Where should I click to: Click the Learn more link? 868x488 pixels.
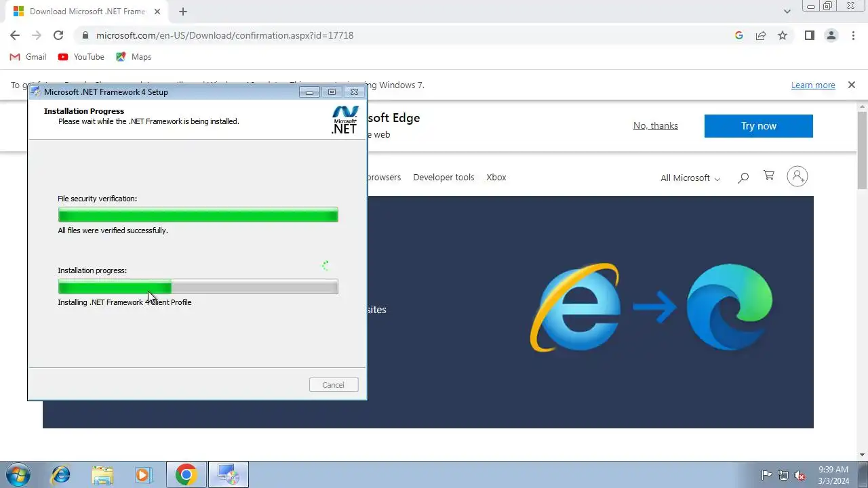[813, 85]
